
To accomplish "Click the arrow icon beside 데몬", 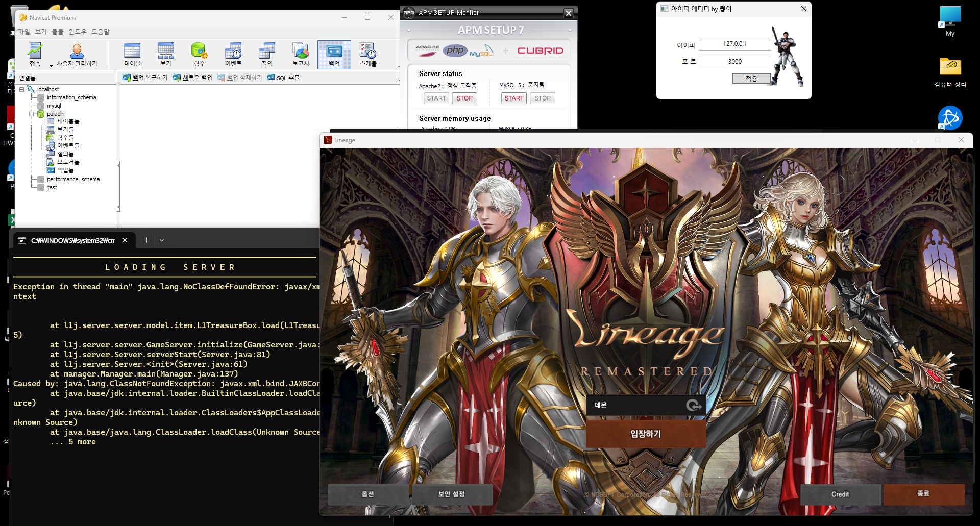I will [694, 405].
